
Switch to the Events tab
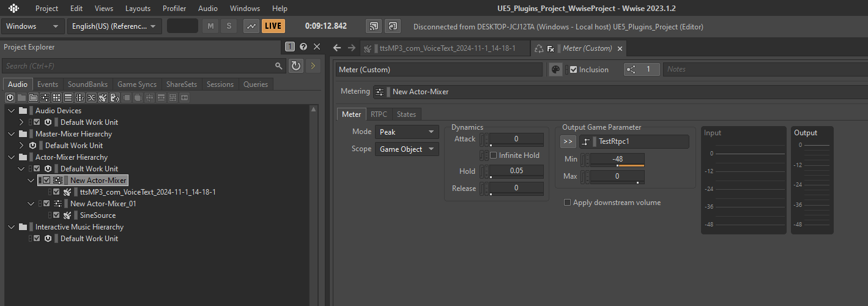[48, 84]
